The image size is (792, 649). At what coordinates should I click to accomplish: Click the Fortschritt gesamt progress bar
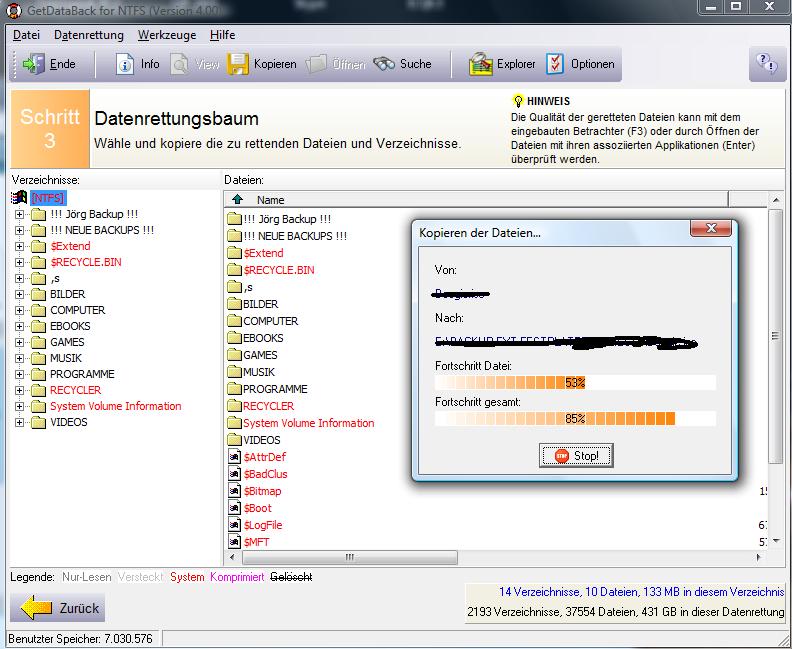(575, 419)
